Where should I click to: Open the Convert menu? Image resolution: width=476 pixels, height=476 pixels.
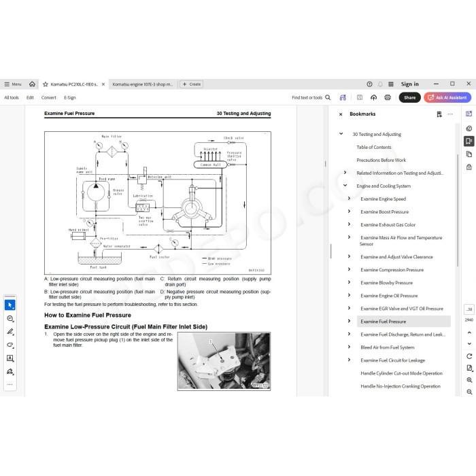tap(48, 97)
